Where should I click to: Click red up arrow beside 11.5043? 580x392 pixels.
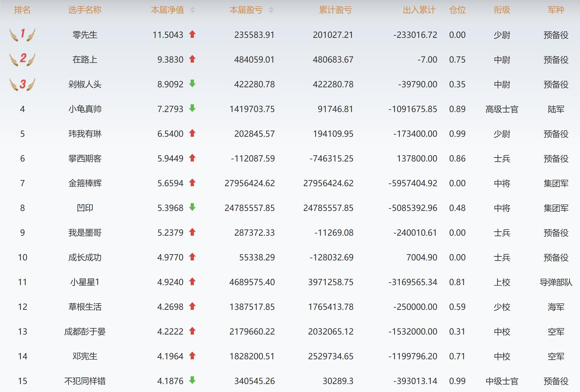(192, 34)
